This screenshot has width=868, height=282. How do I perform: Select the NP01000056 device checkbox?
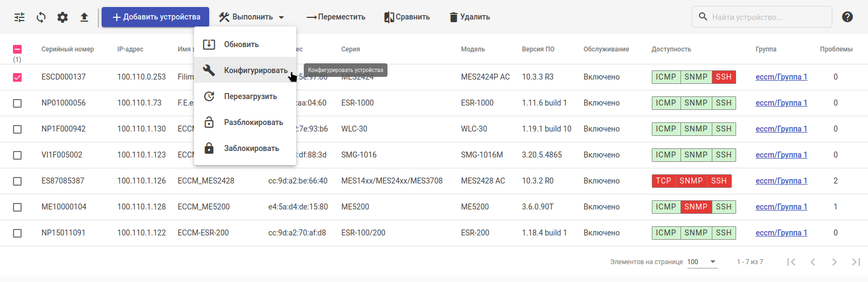[17, 103]
